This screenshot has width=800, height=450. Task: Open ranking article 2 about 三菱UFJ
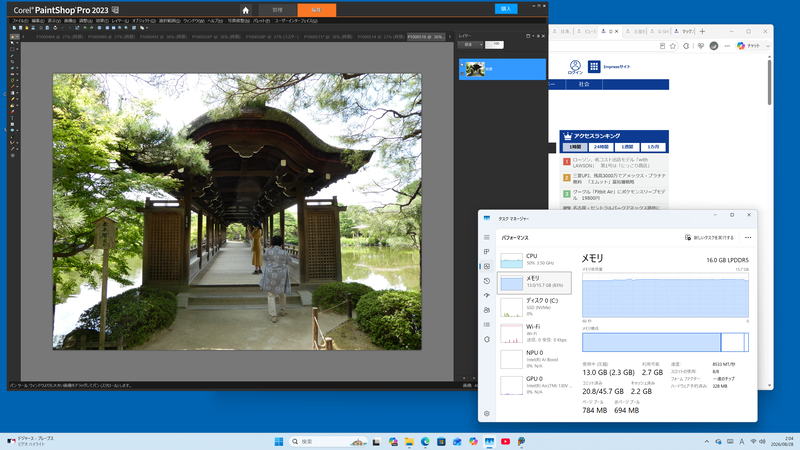(614, 178)
